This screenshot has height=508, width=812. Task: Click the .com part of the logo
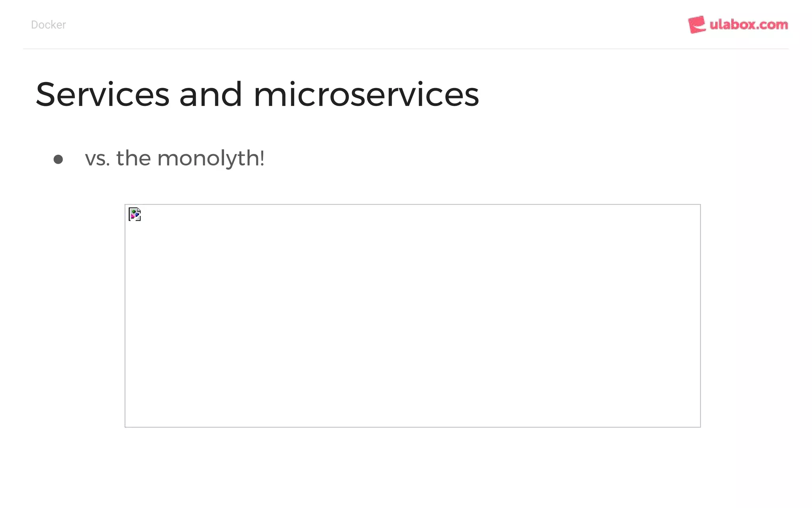point(772,25)
